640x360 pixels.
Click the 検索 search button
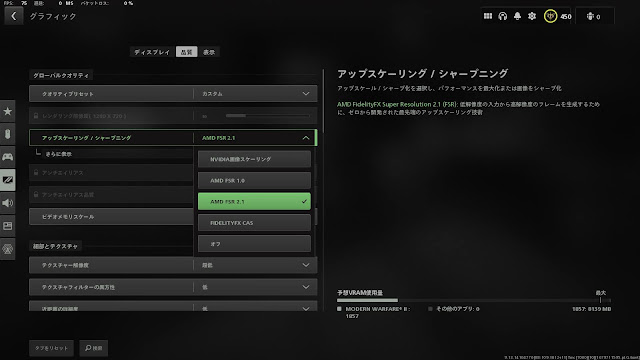pyautogui.click(x=94, y=348)
